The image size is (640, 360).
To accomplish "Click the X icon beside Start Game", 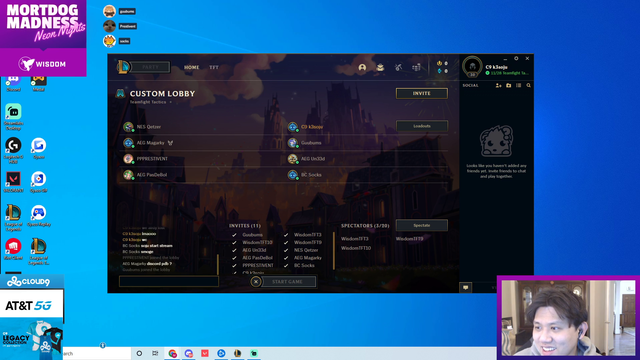I will pyautogui.click(x=256, y=282).
